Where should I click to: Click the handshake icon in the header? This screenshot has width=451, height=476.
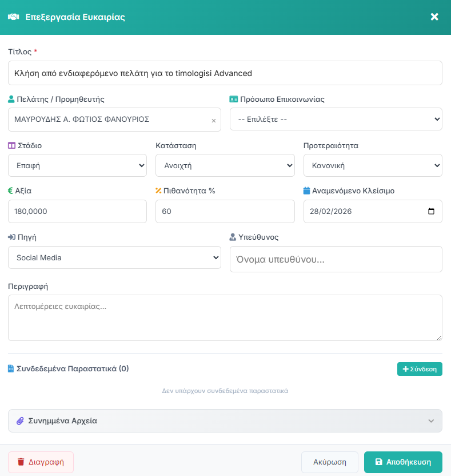click(14, 17)
